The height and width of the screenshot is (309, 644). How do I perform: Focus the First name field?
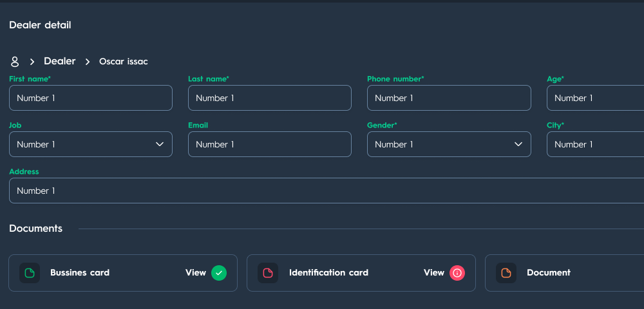[91, 98]
